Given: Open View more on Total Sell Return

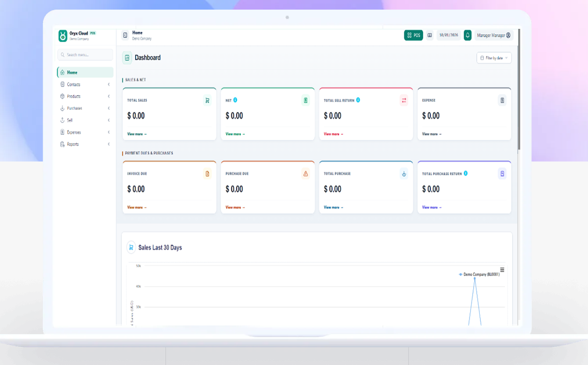Looking at the screenshot, I should point(333,134).
